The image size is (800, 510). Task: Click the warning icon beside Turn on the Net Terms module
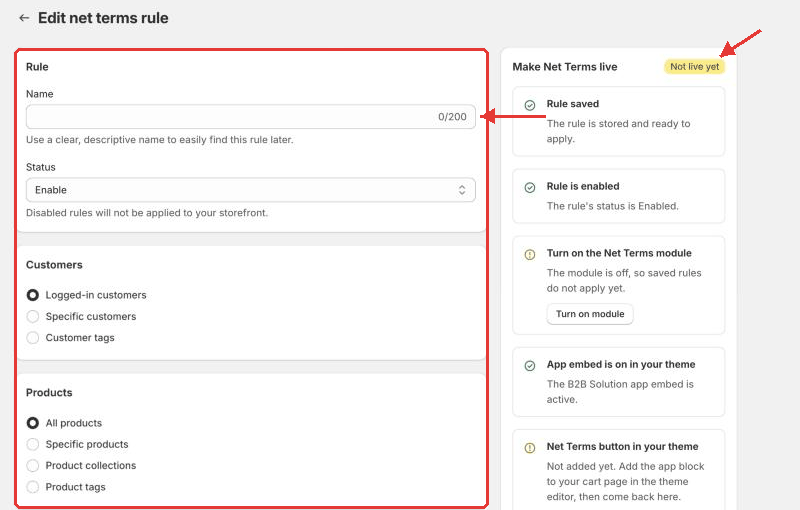(530, 254)
